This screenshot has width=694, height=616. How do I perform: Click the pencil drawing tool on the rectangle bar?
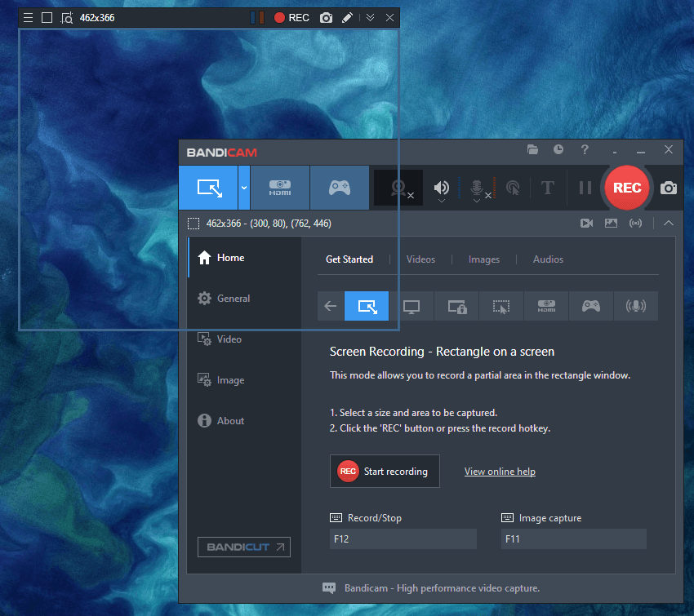[347, 17]
